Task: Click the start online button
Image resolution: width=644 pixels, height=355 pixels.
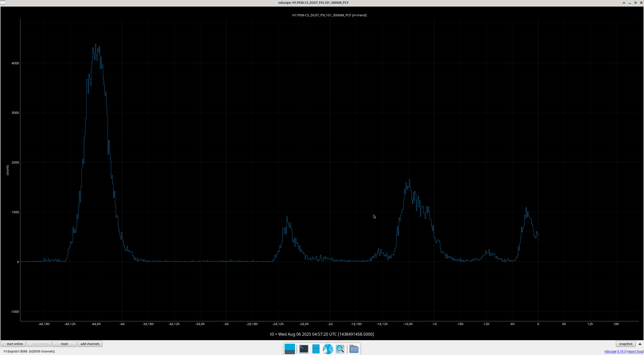Action: click(x=13, y=344)
